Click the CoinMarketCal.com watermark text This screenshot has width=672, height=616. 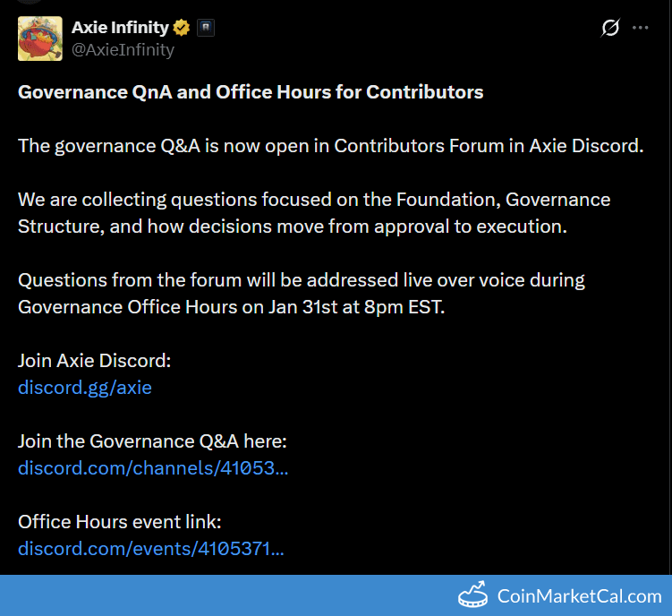pos(579,595)
